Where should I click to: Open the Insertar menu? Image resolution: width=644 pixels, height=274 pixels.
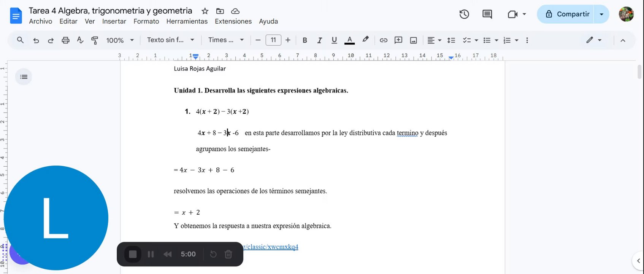click(114, 21)
